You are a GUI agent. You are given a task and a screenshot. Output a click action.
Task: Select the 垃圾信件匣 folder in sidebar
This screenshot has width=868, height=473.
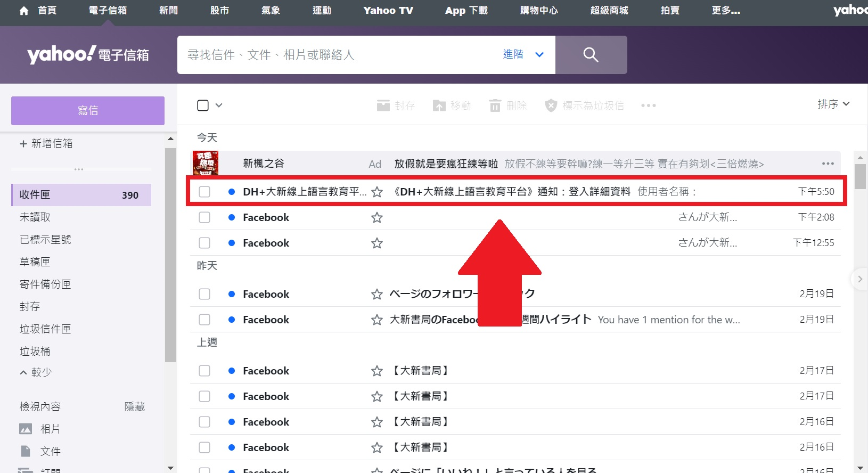(45, 329)
